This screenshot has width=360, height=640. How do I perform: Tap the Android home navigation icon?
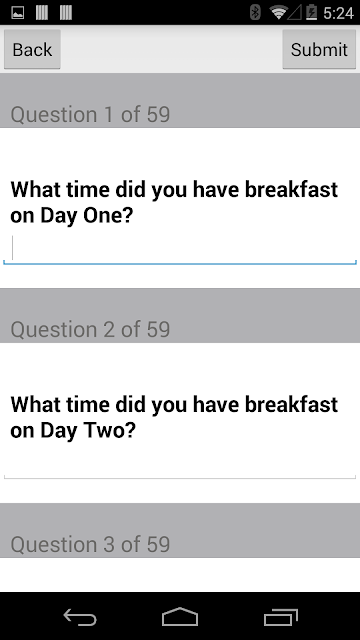click(180, 617)
